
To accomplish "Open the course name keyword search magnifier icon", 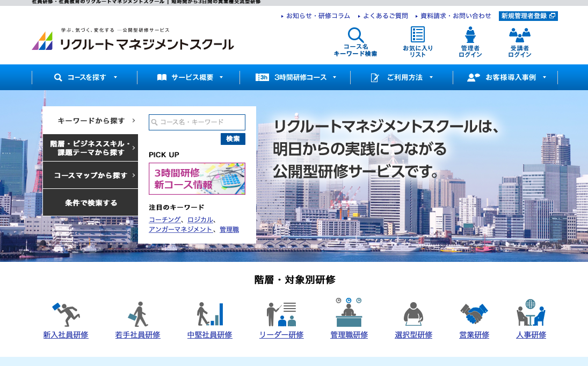I will [x=355, y=35].
